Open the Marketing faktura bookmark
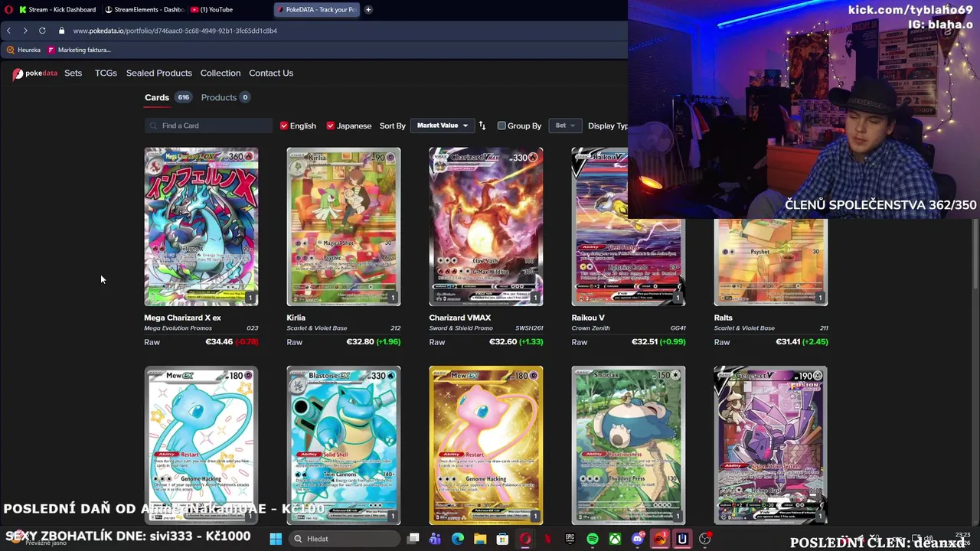The image size is (980, 551). (x=79, y=50)
